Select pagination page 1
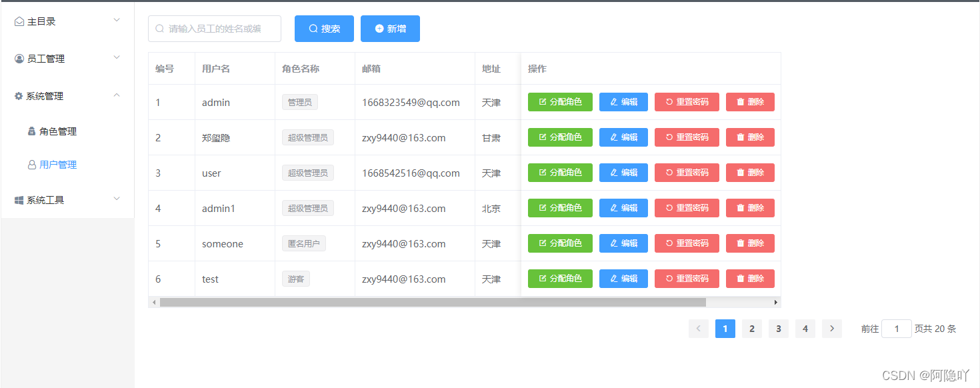This screenshot has width=980, height=388. point(725,329)
